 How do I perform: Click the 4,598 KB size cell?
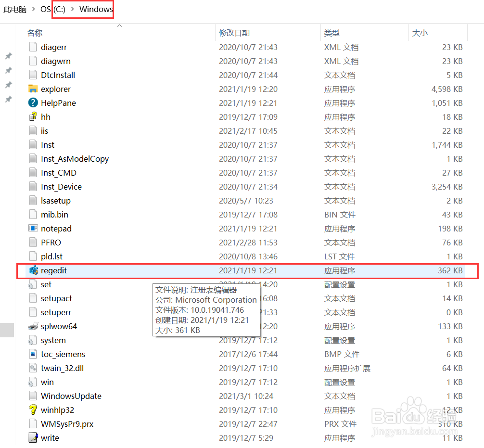[446, 89]
